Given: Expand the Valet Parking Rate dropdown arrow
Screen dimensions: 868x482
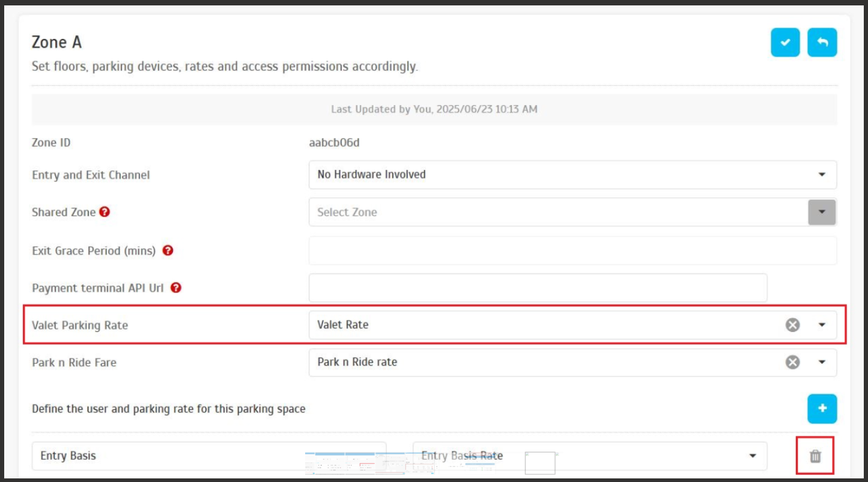Looking at the screenshot, I should pyautogui.click(x=822, y=325).
